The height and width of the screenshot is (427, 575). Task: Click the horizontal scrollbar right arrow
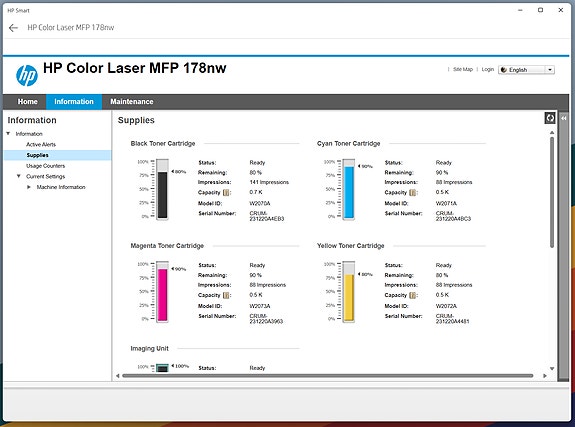pyautogui.click(x=545, y=376)
